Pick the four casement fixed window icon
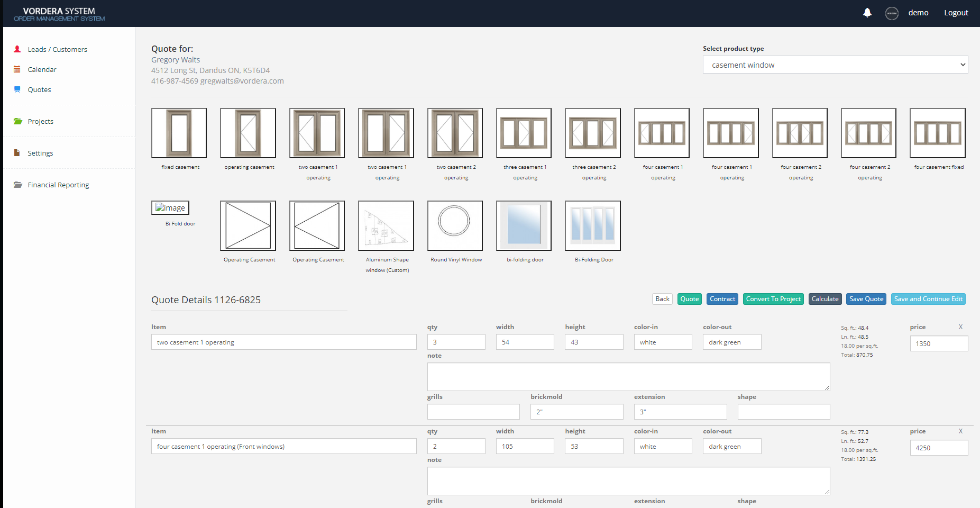The width and height of the screenshot is (980, 508). tap(937, 133)
